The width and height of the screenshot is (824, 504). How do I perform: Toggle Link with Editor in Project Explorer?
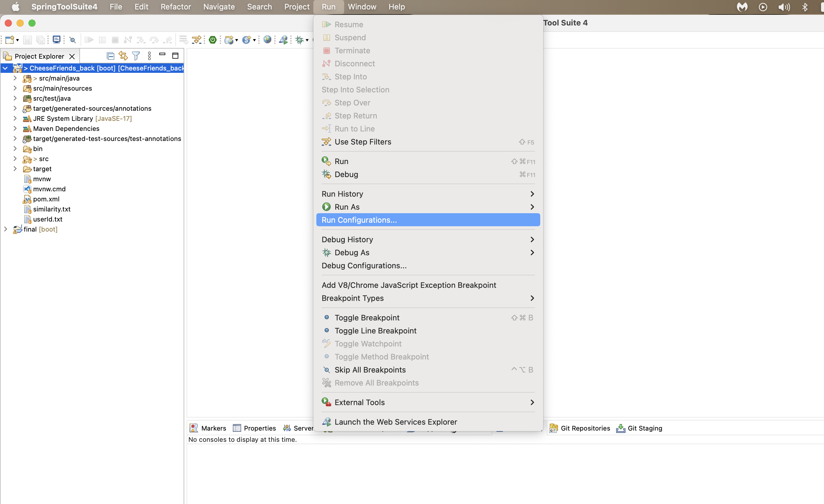tap(123, 56)
